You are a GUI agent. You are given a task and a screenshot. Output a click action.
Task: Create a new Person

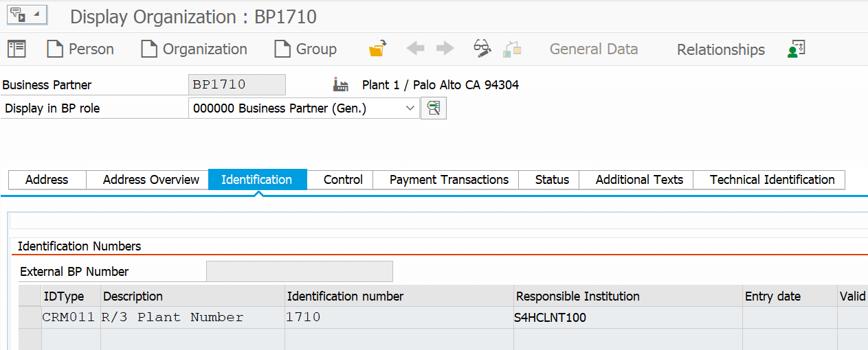pyautogui.click(x=80, y=49)
